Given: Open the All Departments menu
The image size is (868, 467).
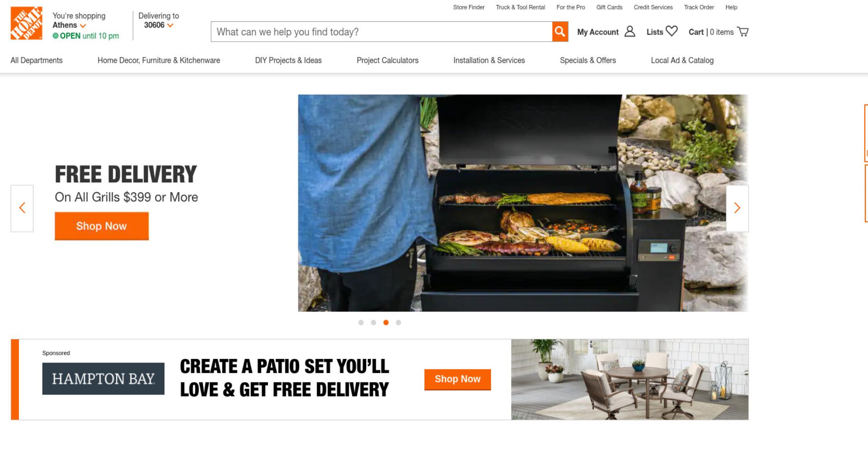Looking at the screenshot, I should pyautogui.click(x=37, y=61).
